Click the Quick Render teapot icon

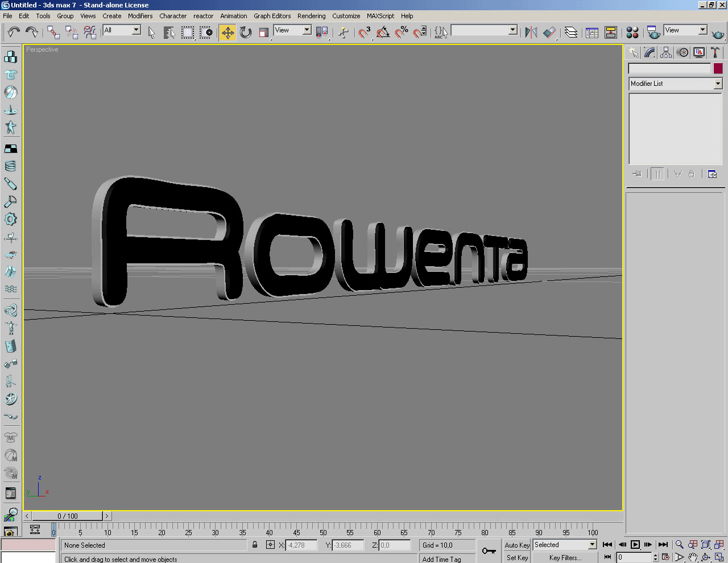click(718, 34)
